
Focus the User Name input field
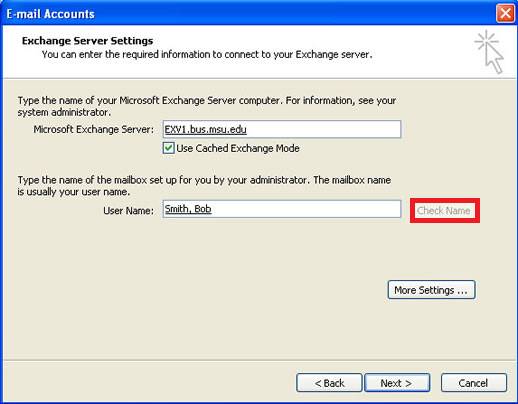click(x=282, y=209)
